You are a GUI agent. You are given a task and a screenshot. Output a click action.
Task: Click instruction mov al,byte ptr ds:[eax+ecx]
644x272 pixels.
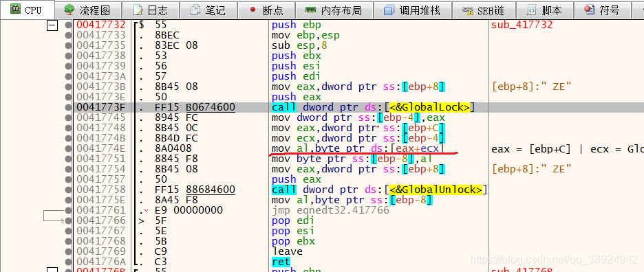pos(358,148)
